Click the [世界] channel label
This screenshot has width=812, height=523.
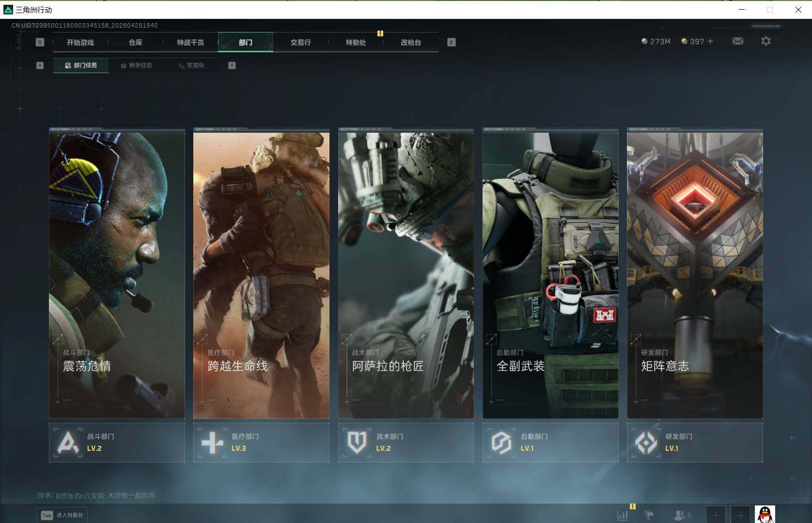(x=45, y=495)
